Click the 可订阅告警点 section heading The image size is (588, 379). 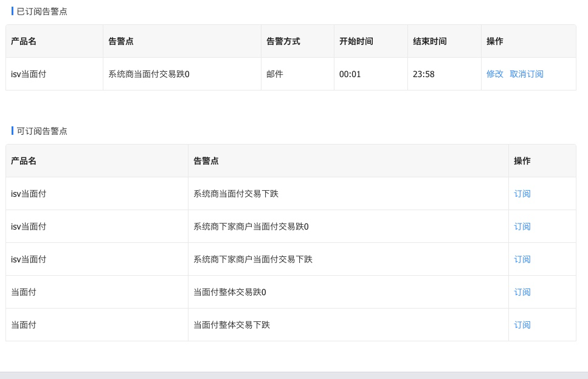pos(42,131)
